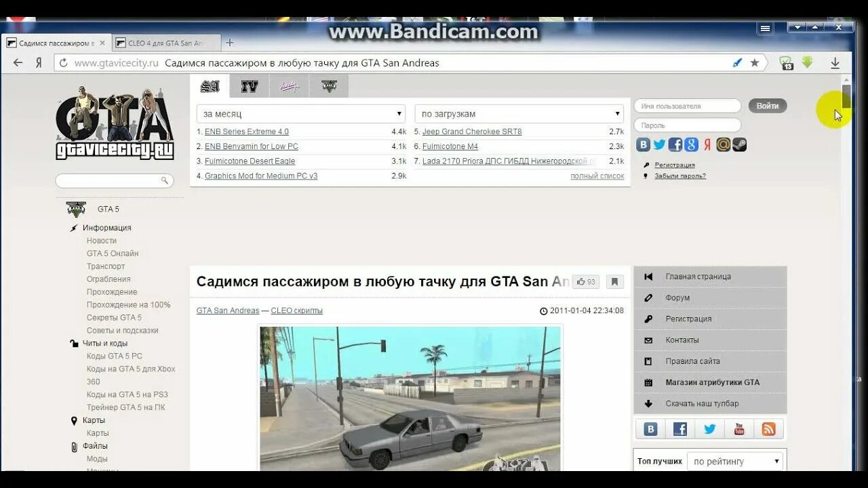Open the 'по загрузкам' sort dropdown
The image size is (868, 488).
tap(519, 114)
